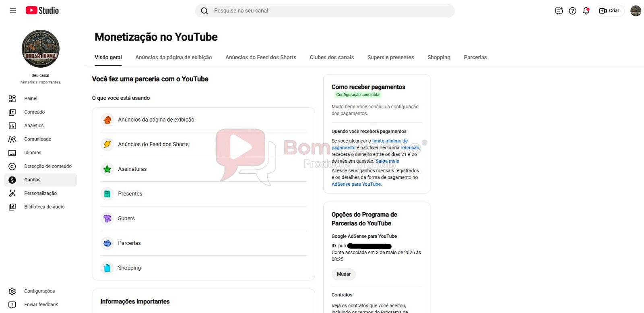Click the Materiais Importantes channel name

[40, 82]
